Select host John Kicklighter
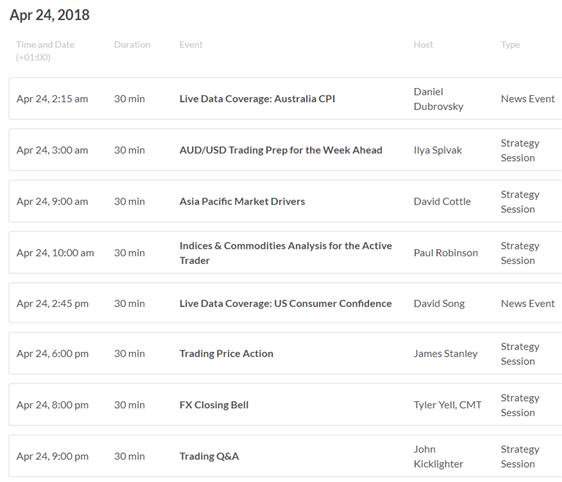This screenshot has width=562, height=482. tap(438, 457)
